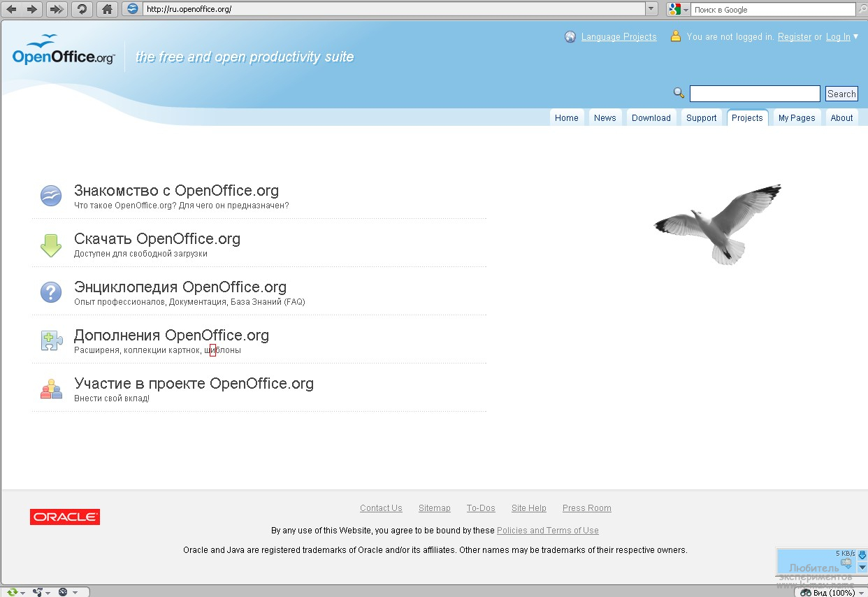Switch to the Home tab
The image size is (868, 597).
coord(567,117)
